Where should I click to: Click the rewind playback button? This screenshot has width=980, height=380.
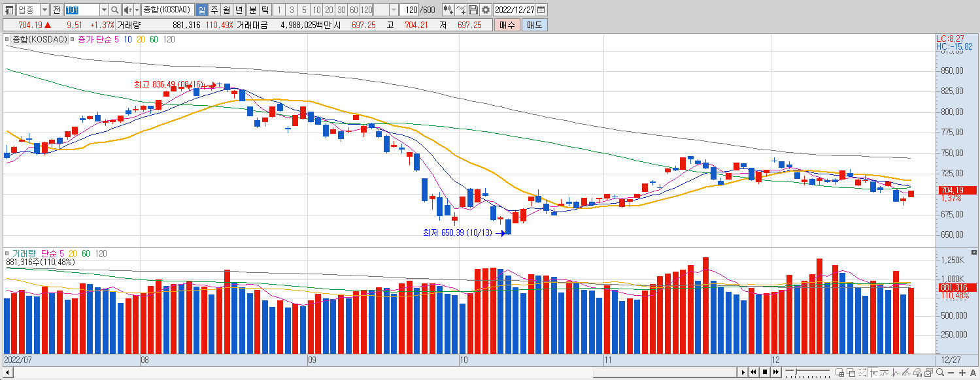click(753, 372)
